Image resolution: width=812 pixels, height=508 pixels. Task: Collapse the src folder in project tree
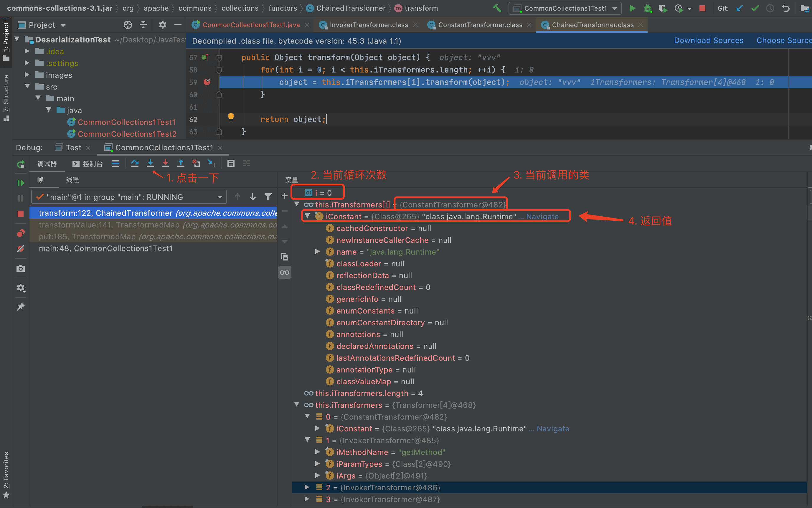[27, 86]
